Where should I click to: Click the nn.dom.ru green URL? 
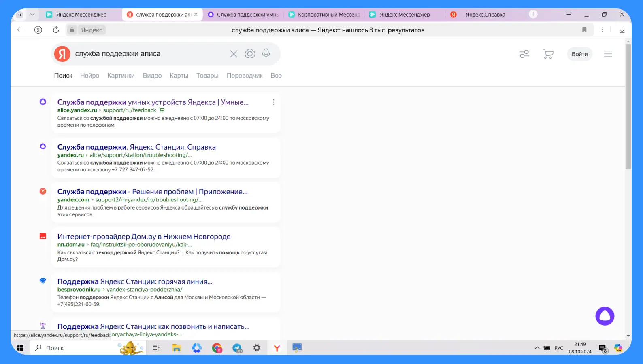coord(71,244)
